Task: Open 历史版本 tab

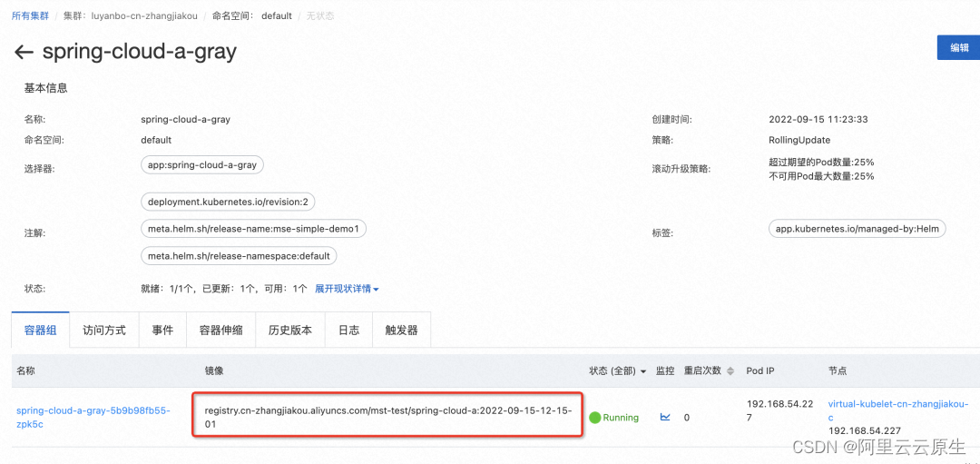Action: (290, 331)
